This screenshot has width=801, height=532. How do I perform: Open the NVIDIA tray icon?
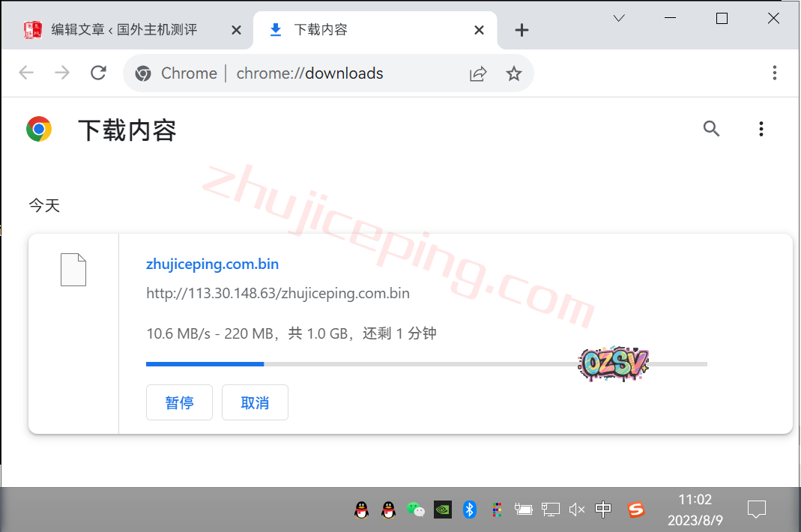click(x=442, y=510)
